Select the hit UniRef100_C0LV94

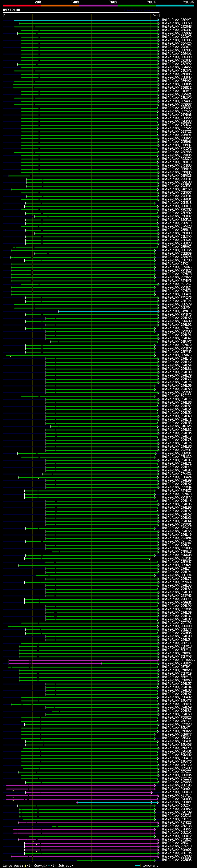(177, 308)
